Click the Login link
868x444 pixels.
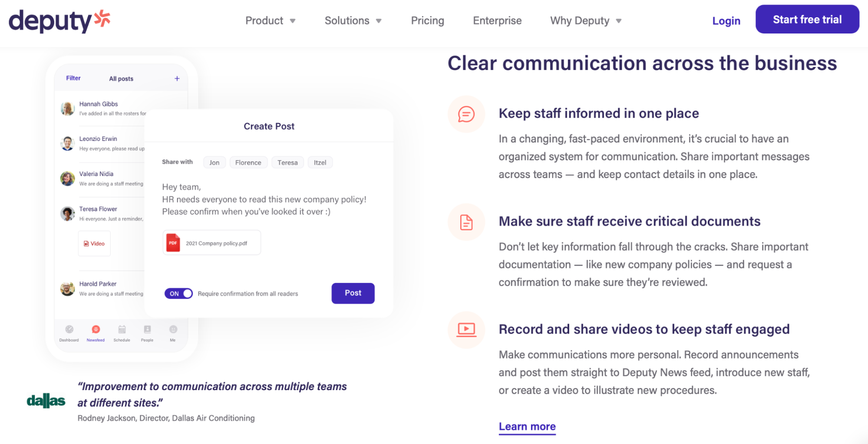726,20
